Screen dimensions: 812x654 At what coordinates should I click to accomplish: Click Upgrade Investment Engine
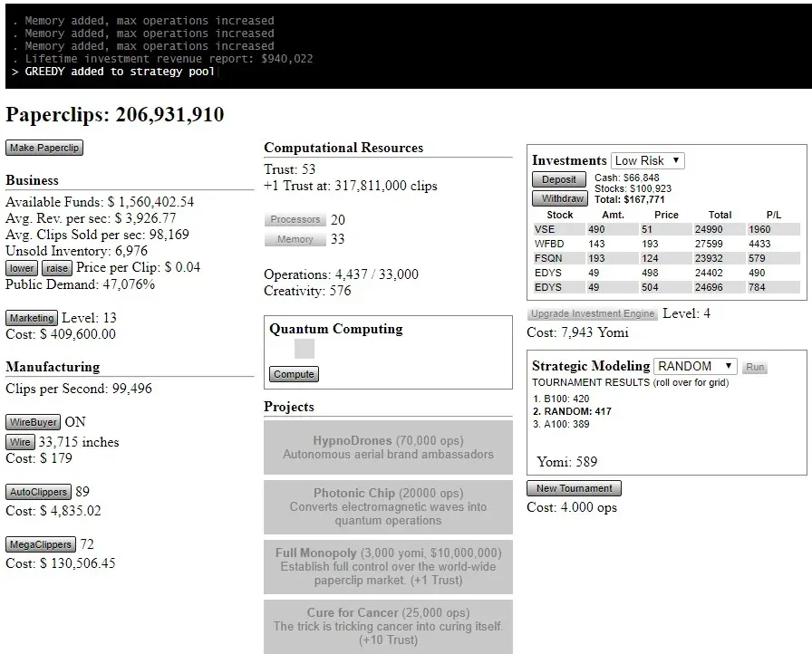[593, 313]
